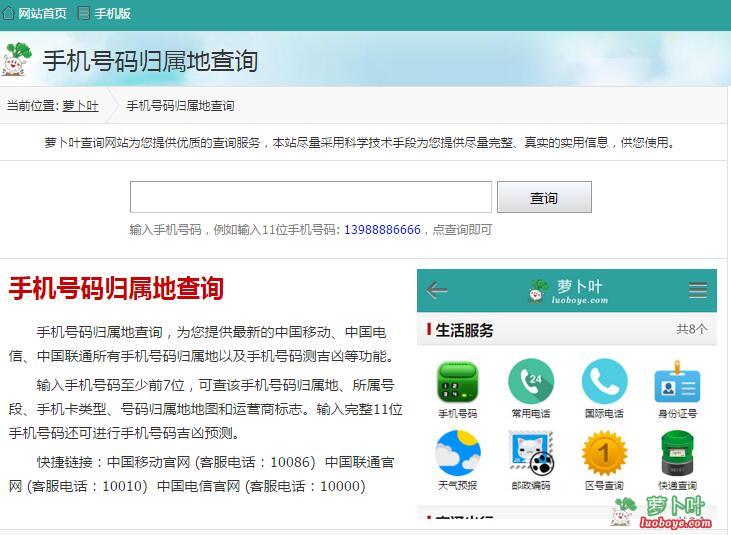Open the 身份证号 ID card icon
The image size is (731, 535).
[x=677, y=382]
